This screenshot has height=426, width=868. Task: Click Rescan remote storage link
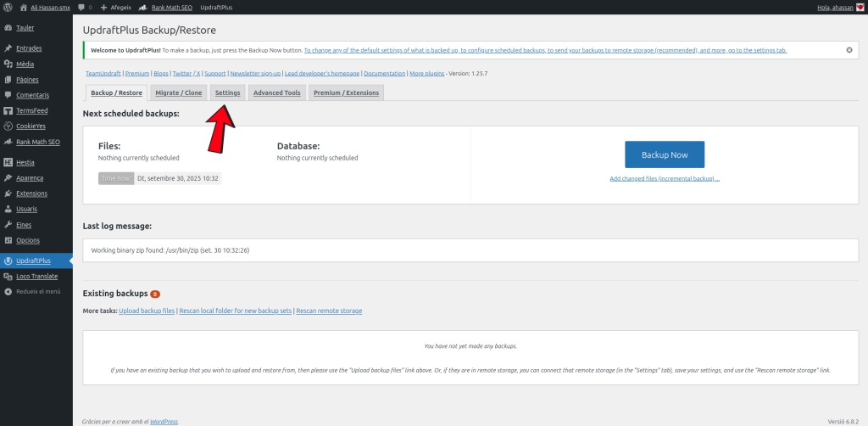click(329, 311)
